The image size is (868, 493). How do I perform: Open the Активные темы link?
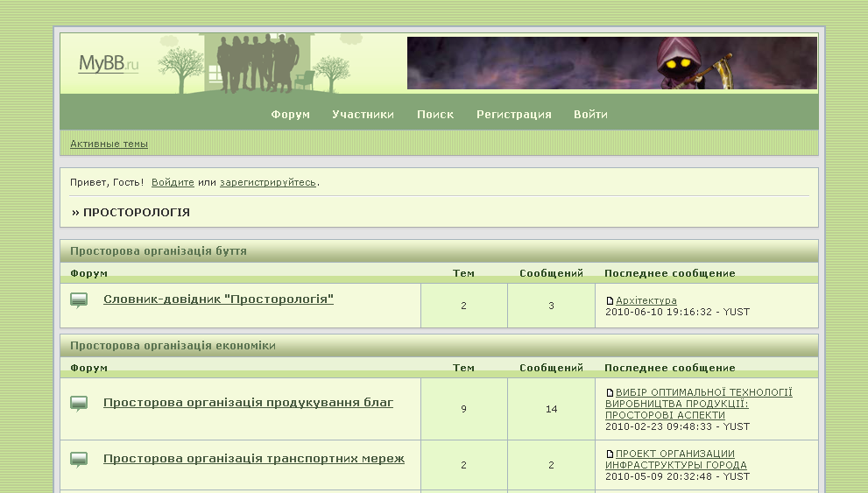point(109,144)
